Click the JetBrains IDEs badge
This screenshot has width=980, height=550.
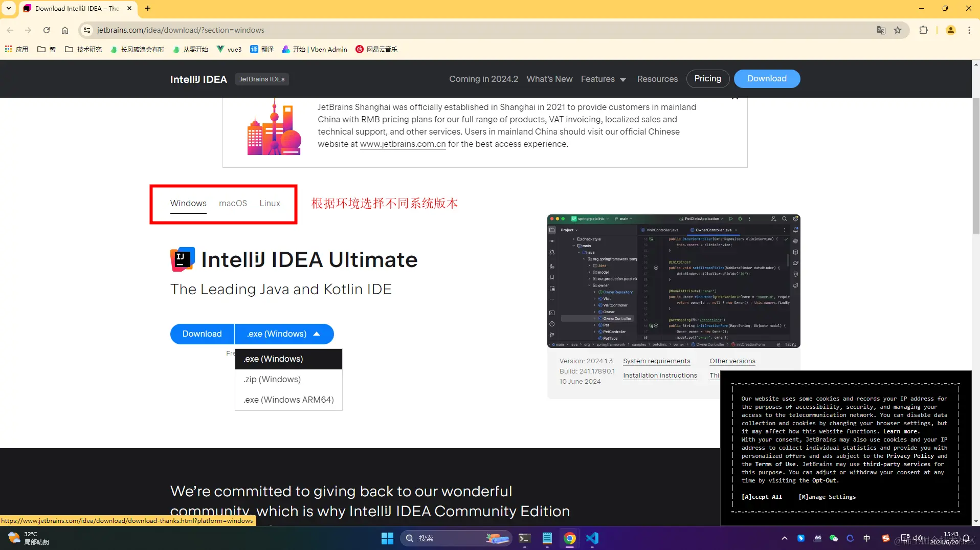[262, 79]
